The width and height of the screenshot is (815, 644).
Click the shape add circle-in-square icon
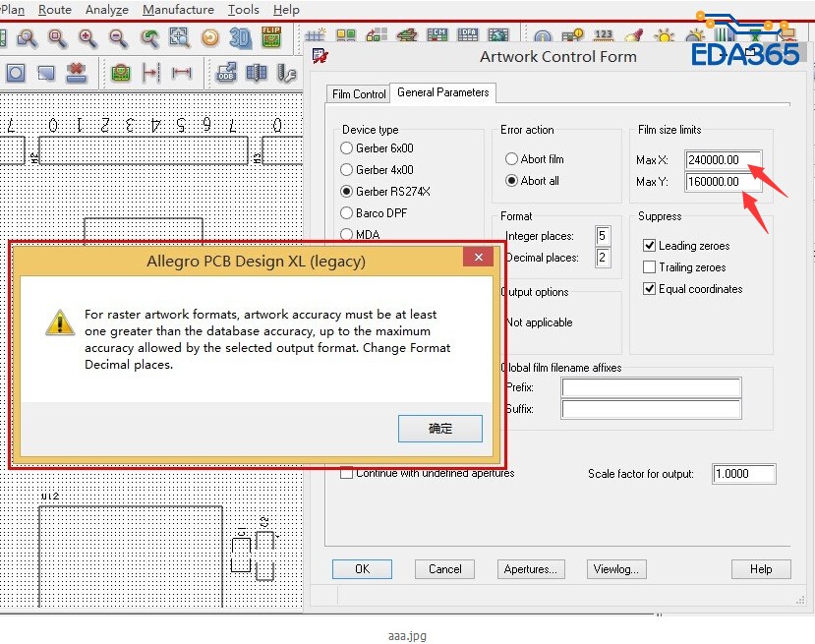[x=16, y=73]
